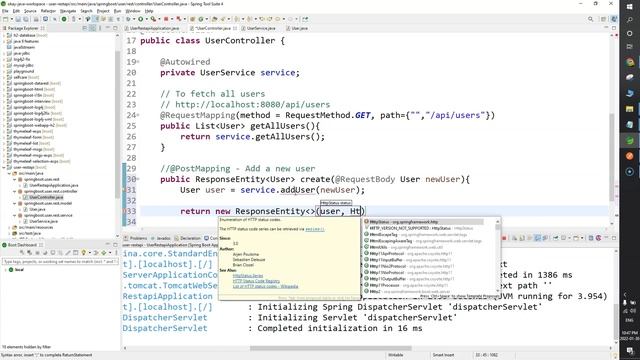Click the Boot Dashboard filter text field
The height and width of the screenshot is (360, 640).
pyautogui.click(x=60, y=261)
